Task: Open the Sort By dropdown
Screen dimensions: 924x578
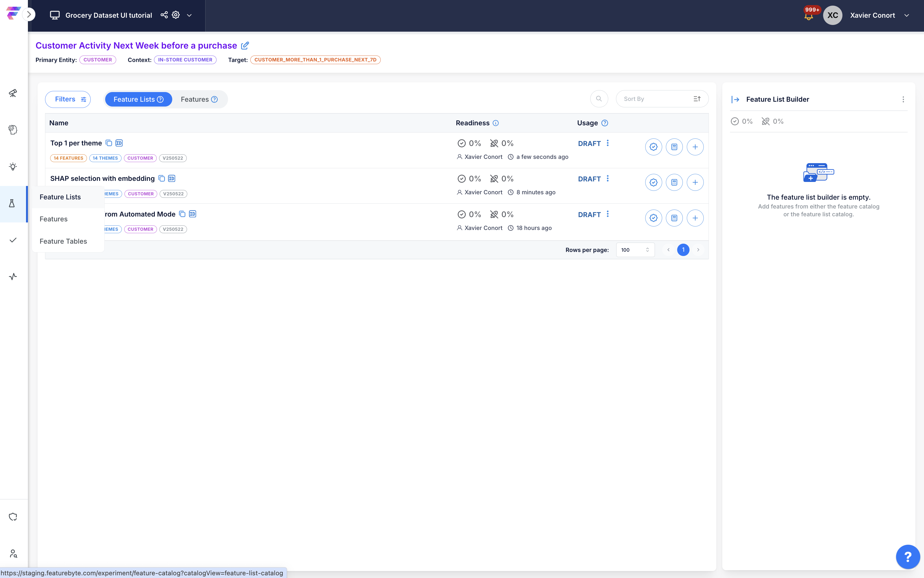Action: (x=662, y=99)
